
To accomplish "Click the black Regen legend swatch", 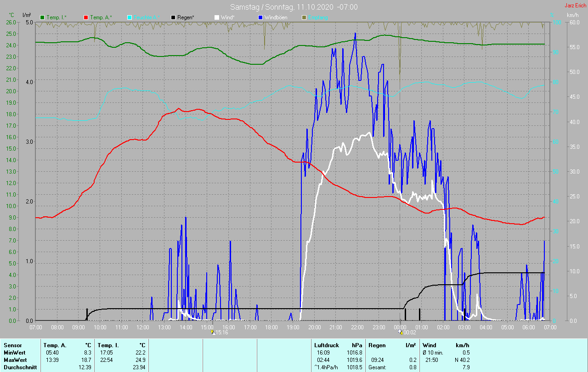I will point(173,17).
